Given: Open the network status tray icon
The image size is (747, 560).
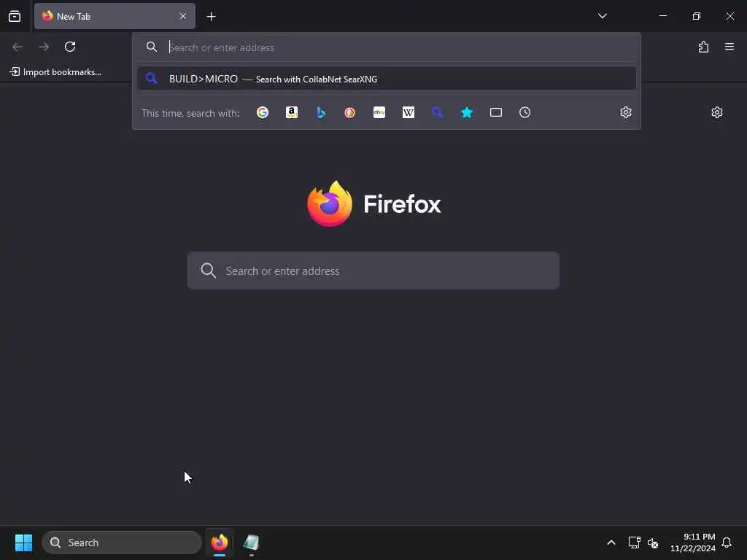Looking at the screenshot, I should (634, 542).
